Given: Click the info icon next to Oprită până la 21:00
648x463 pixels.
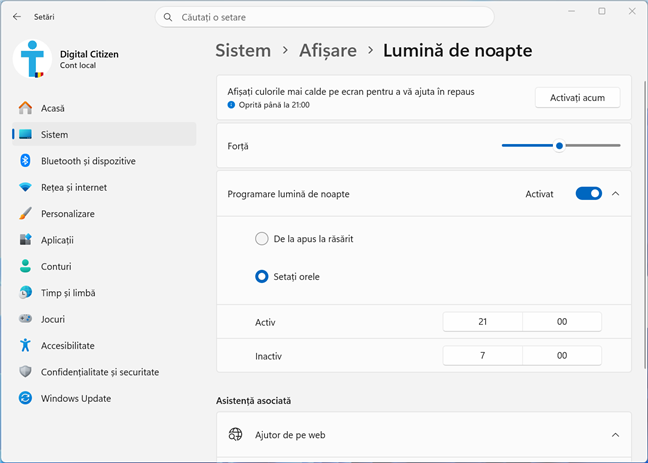Looking at the screenshot, I should point(231,105).
